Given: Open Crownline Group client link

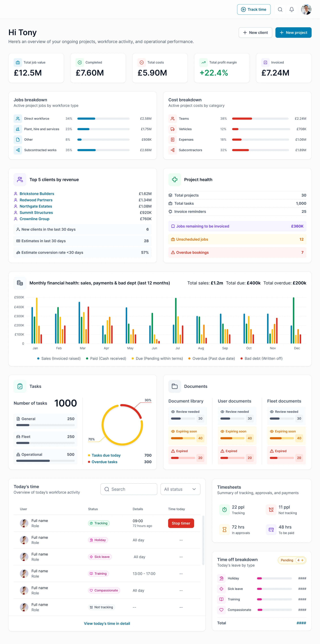Looking at the screenshot, I should point(35,219).
